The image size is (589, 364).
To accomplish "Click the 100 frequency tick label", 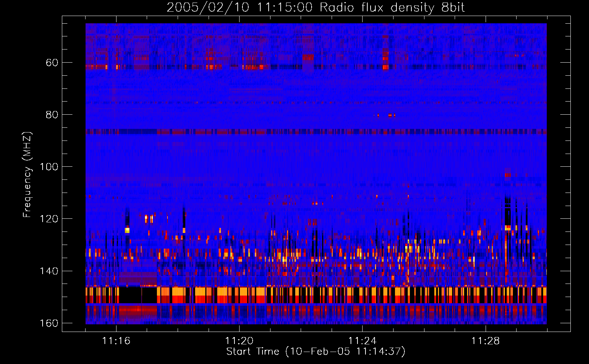I will coord(49,167).
